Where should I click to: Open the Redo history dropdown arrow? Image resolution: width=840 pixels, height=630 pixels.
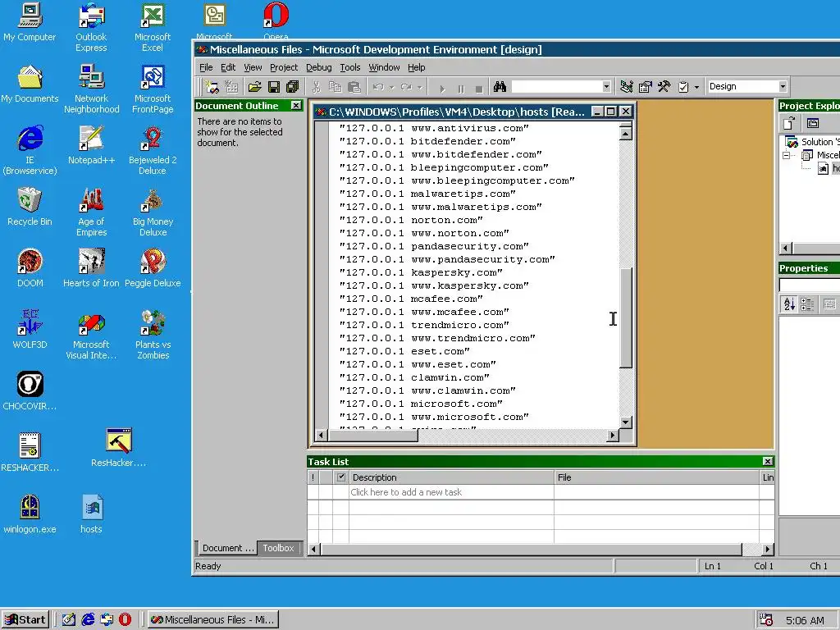tap(420, 87)
